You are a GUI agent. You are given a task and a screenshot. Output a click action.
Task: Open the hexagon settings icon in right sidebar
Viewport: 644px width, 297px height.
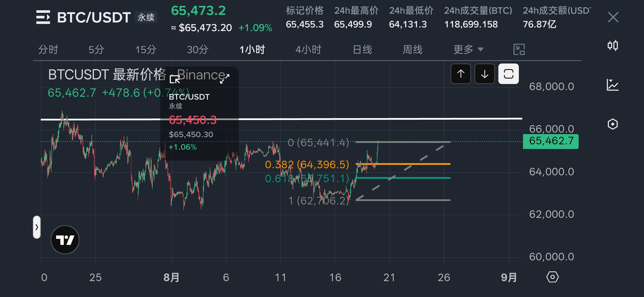[613, 124]
